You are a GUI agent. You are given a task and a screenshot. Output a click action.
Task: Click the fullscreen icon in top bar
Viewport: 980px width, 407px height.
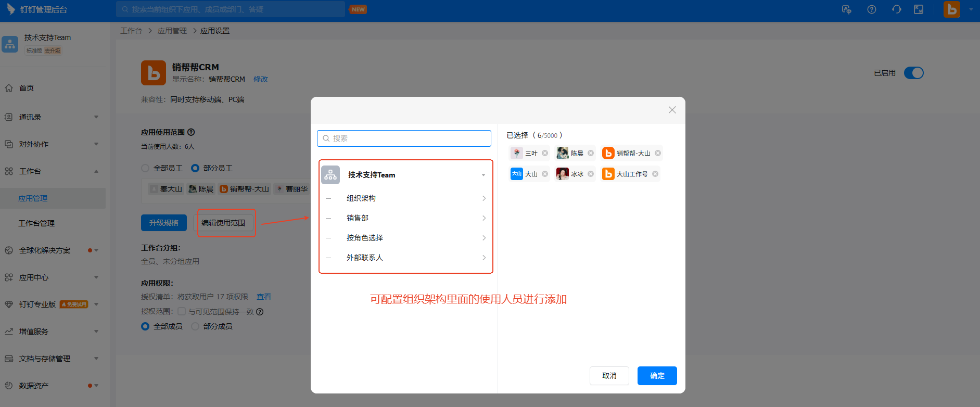pyautogui.click(x=919, y=9)
